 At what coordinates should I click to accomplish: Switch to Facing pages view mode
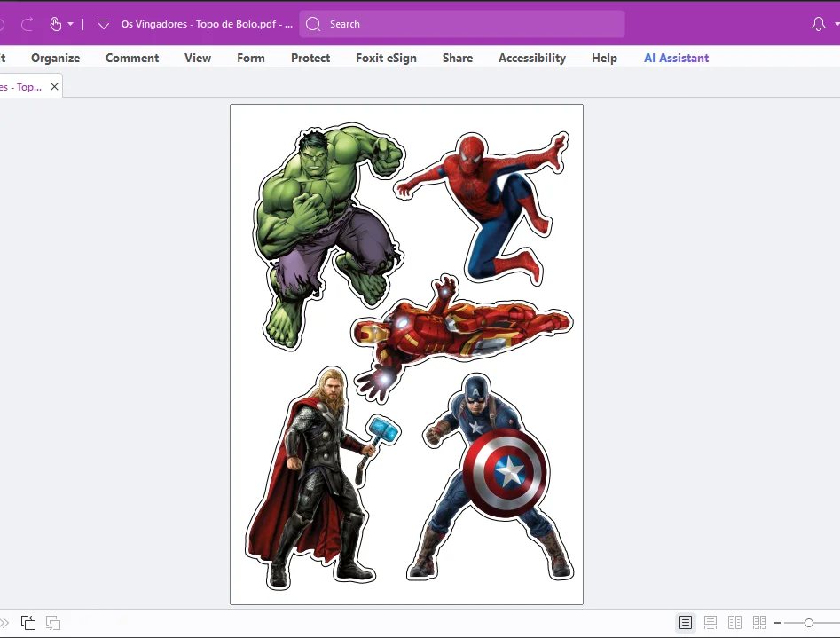pos(735,622)
